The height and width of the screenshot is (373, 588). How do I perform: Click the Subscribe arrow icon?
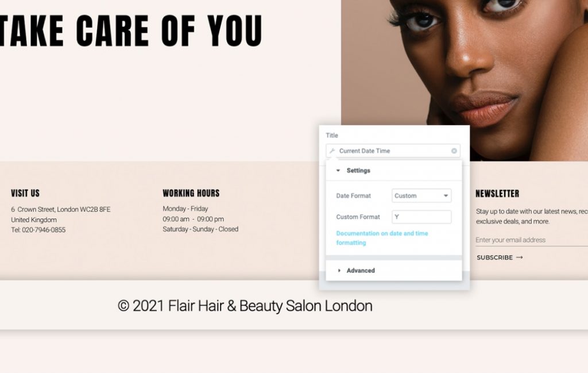(519, 257)
